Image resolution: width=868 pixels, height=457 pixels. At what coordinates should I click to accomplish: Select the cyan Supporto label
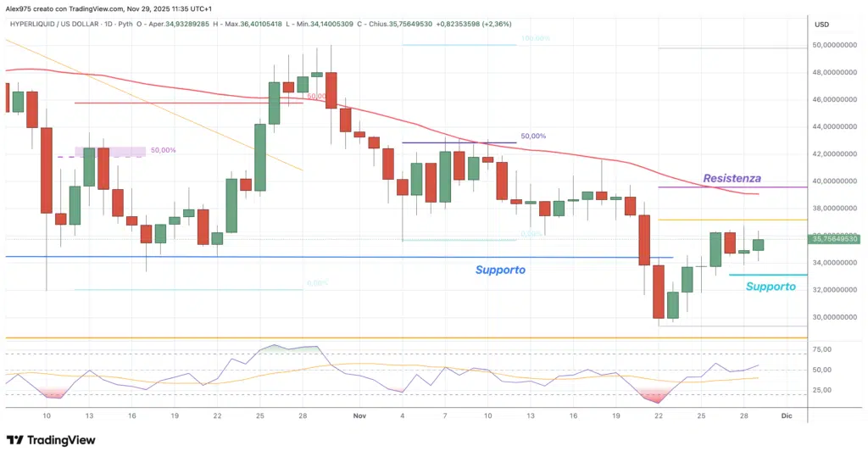click(770, 287)
